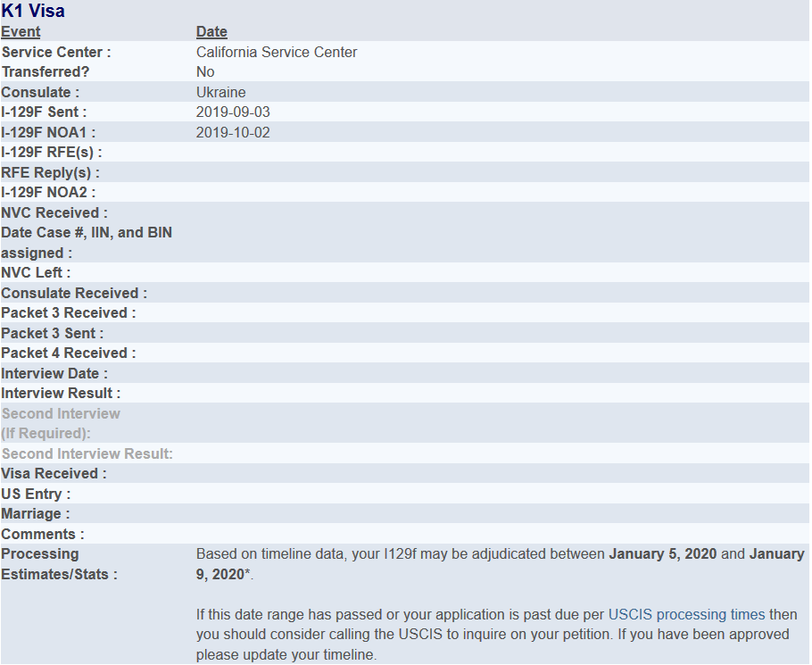Click the Date column header

pos(211,31)
